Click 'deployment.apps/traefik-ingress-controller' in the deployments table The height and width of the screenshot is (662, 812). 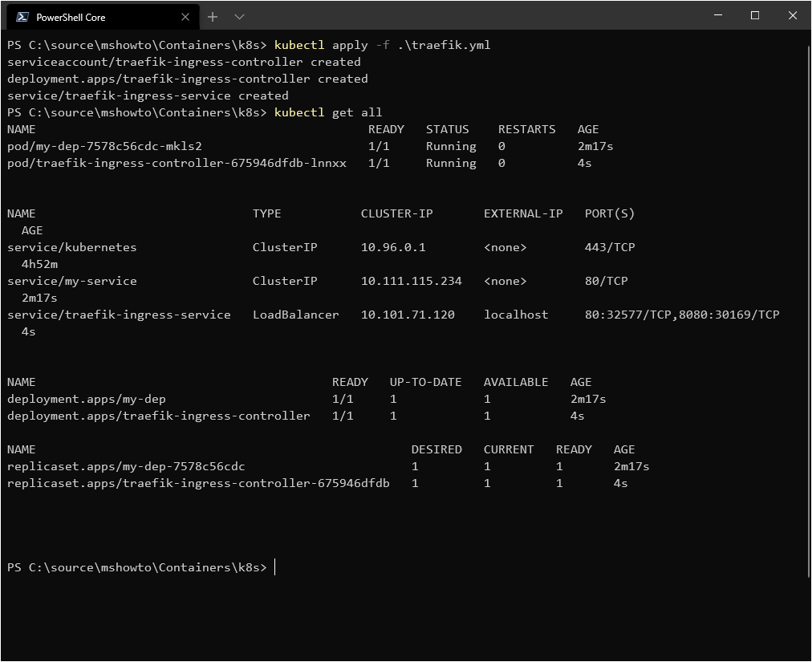[x=158, y=416]
